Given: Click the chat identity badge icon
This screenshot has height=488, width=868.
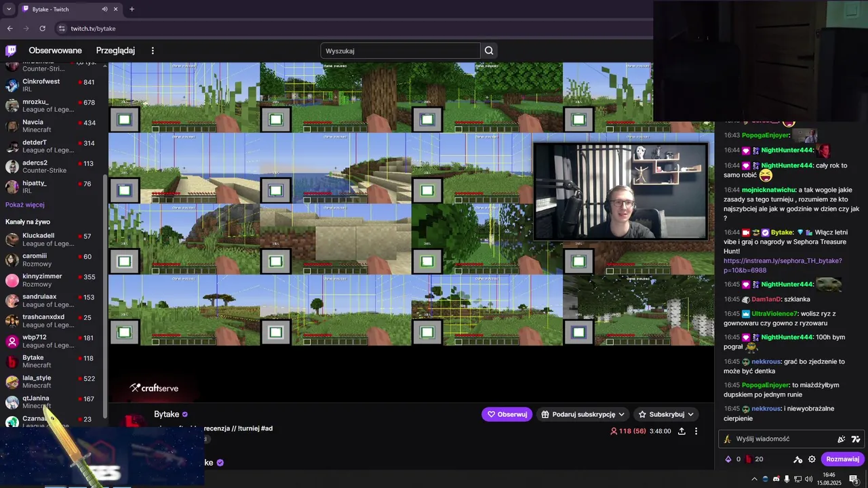Looking at the screenshot, I should pyautogui.click(x=728, y=439).
